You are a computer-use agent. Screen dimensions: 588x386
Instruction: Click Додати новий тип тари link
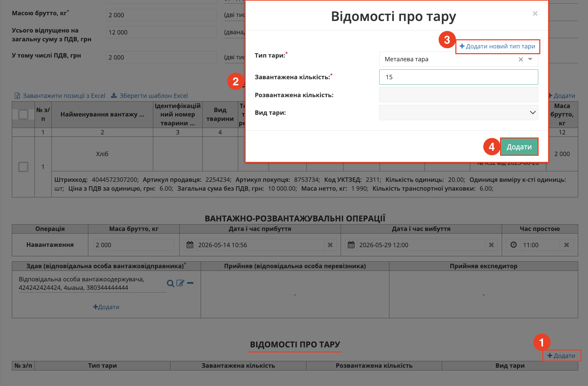[x=497, y=46]
